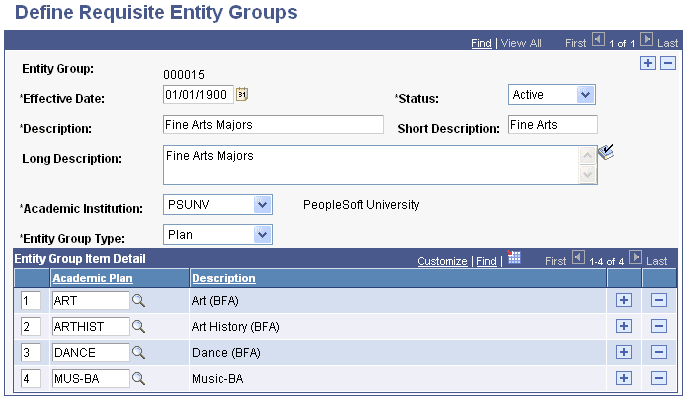The width and height of the screenshot is (687, 400).
Task: Click the ARTHIST academic plan field
Action: 90,326
